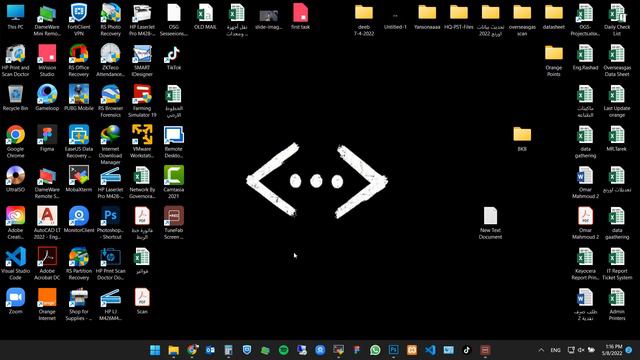Open the Orange Points folder
The height and width of the screenshot is (360, 640).
coord(554,60)
